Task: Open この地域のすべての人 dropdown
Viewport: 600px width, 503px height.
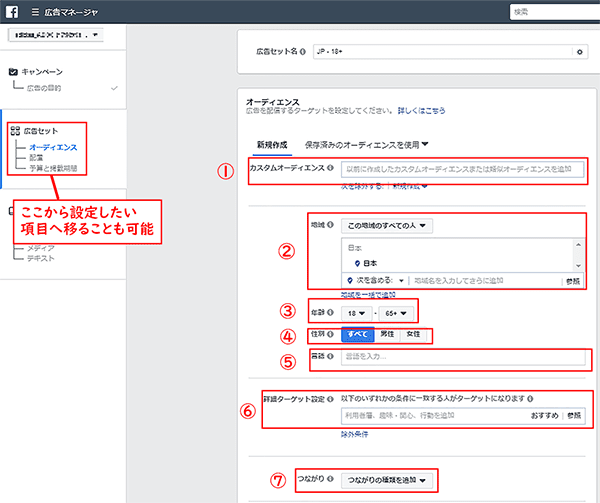Action: pyautogui.click(x=387, y=226)
